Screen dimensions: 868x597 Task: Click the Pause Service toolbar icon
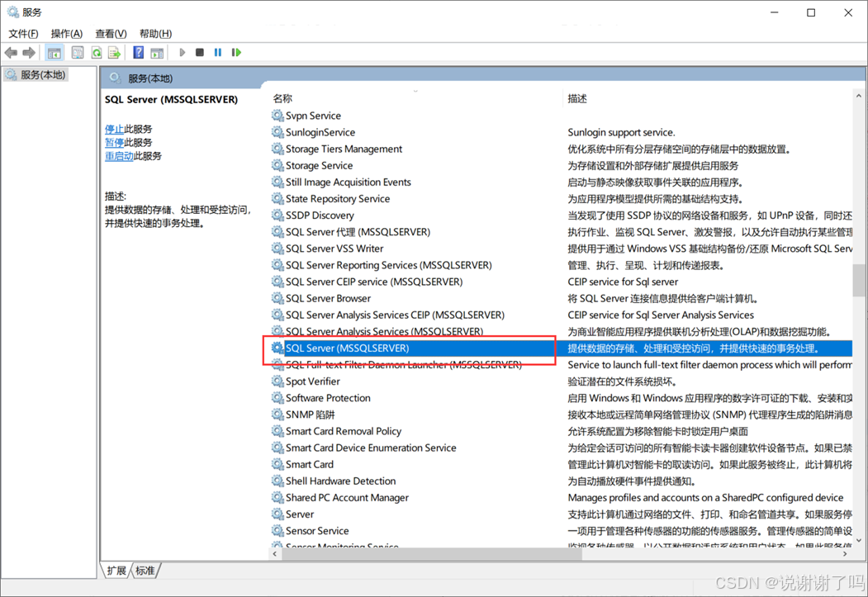pos(218,53)
